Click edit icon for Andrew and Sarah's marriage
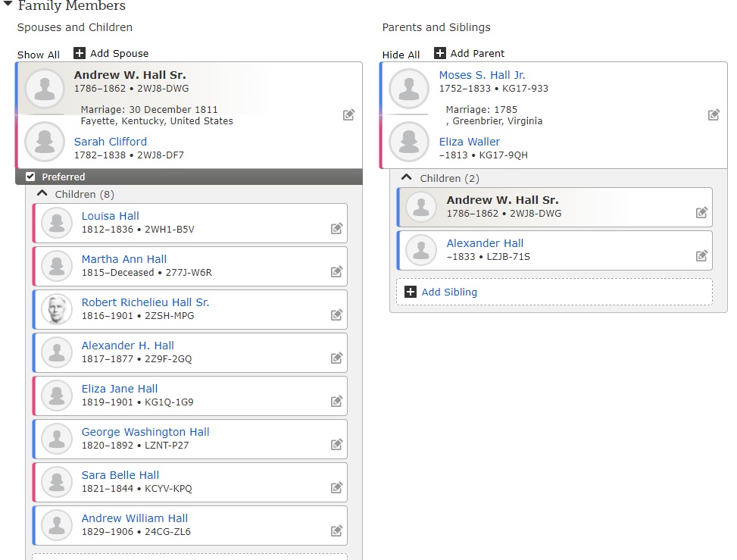Viewport: 737px width, 560px height. click(348, 114)
